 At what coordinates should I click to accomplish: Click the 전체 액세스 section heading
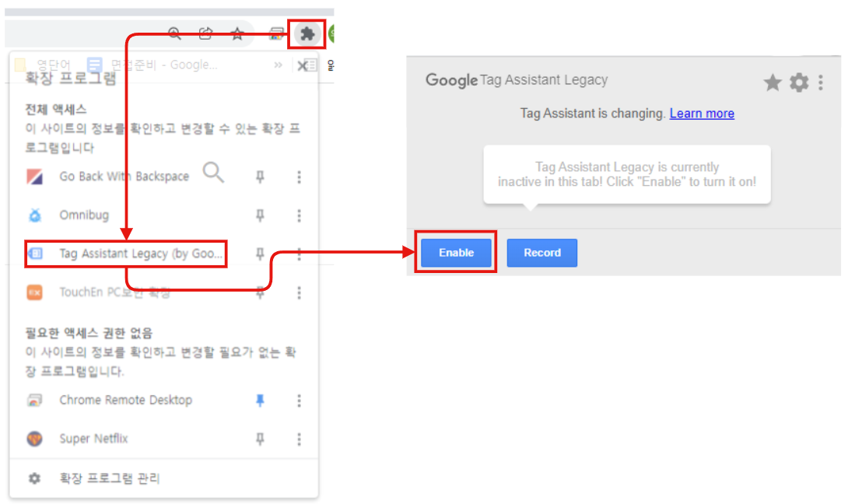tap(55, 110)
